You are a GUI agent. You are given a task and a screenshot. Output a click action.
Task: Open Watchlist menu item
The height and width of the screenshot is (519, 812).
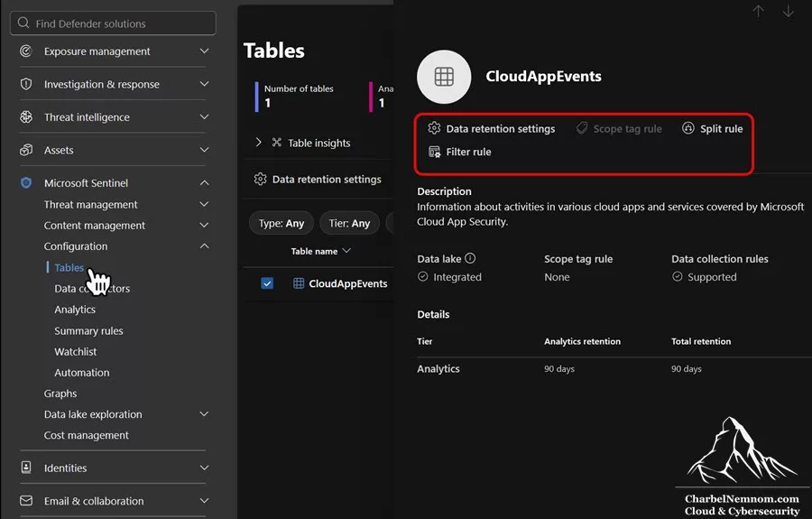(75, 351)
